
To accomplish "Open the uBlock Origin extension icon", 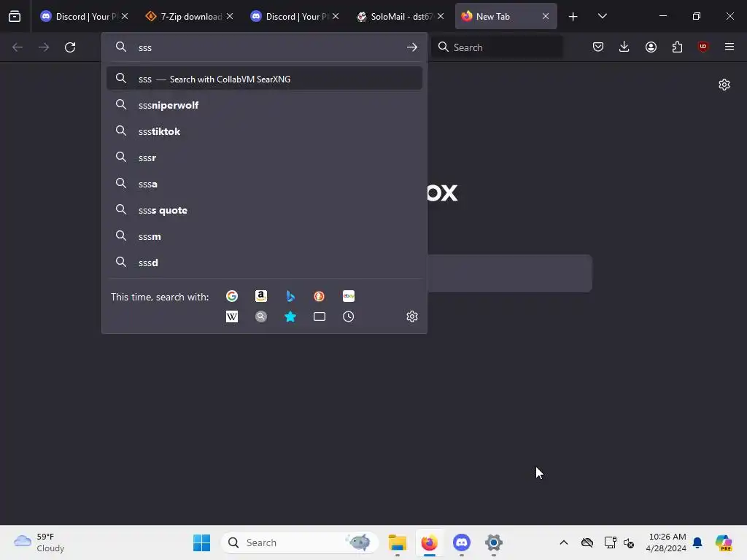I will [703, 47].
